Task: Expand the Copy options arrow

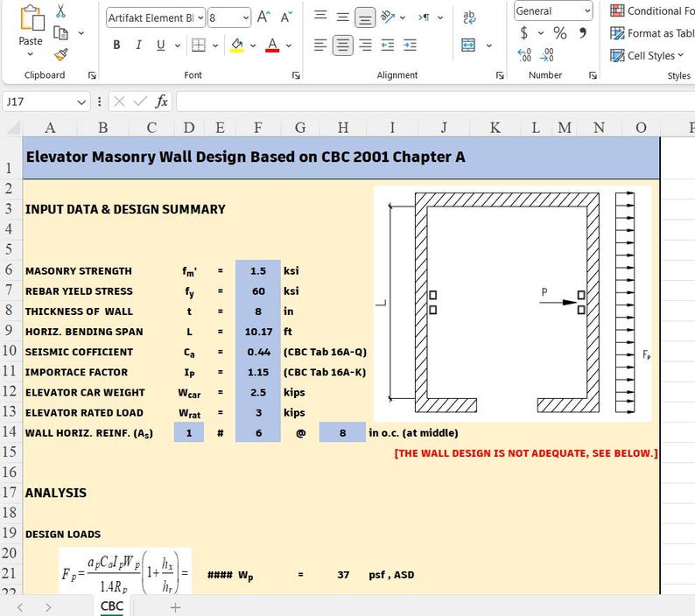Action: [81, 32]
